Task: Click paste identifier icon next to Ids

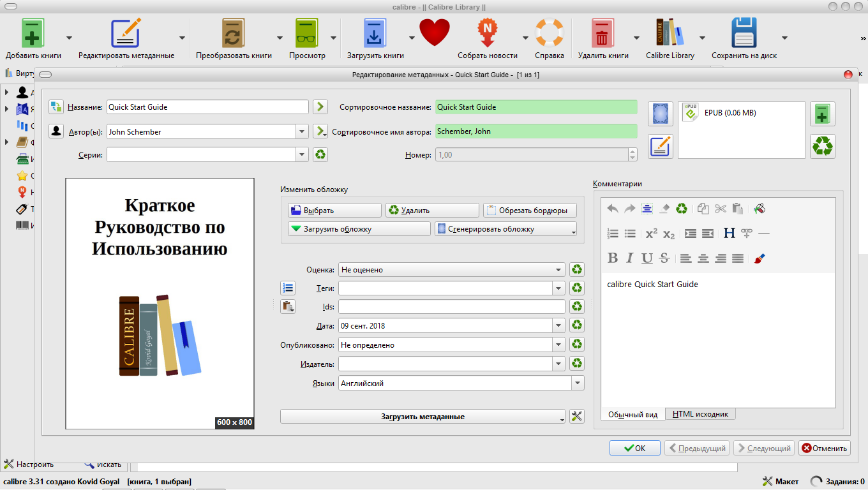Action: click(x=288, y=307)
